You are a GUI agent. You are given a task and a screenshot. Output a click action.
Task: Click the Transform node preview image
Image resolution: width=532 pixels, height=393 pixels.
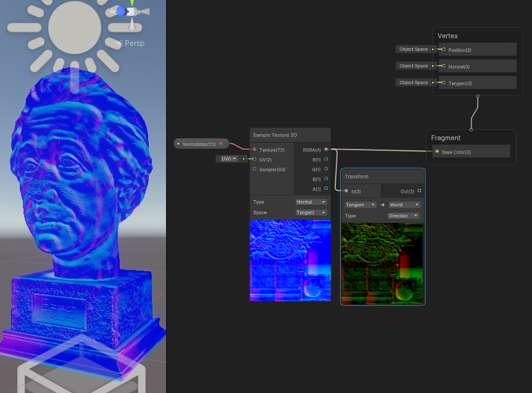383,264
